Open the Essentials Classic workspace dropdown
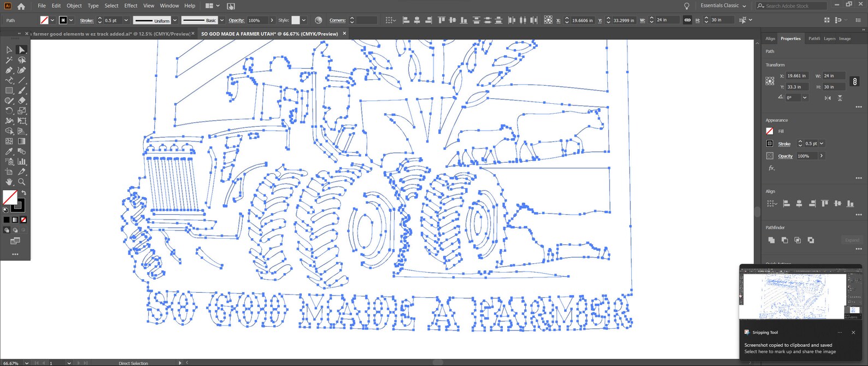 coord(723,5)
